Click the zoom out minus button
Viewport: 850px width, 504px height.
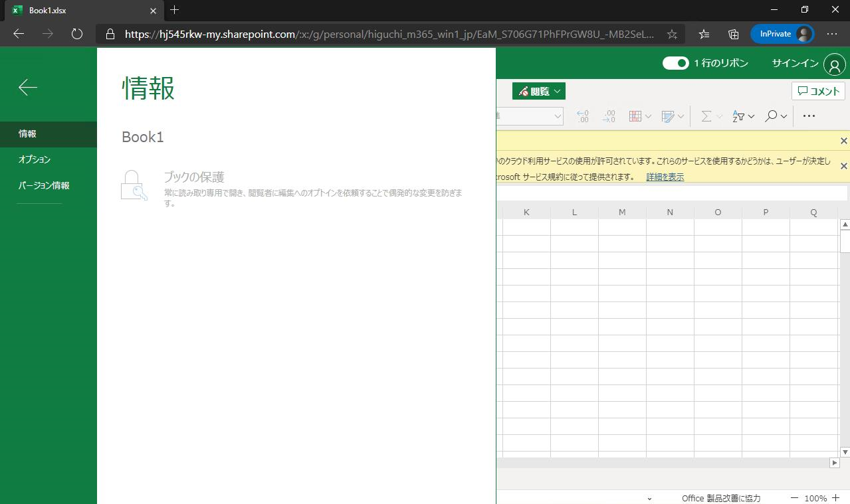coord(794,498)
